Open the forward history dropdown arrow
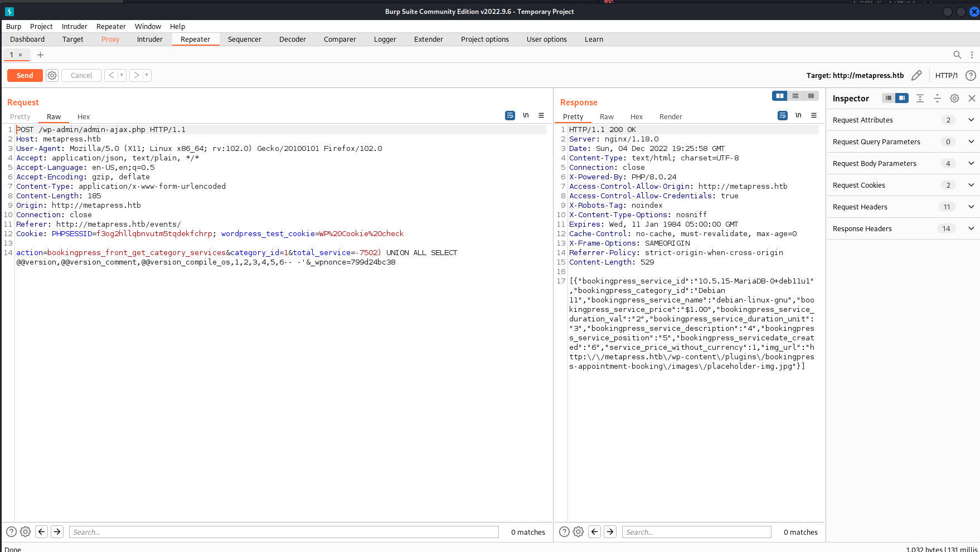Viewport: 980px width, 552px height. (147, 75)
